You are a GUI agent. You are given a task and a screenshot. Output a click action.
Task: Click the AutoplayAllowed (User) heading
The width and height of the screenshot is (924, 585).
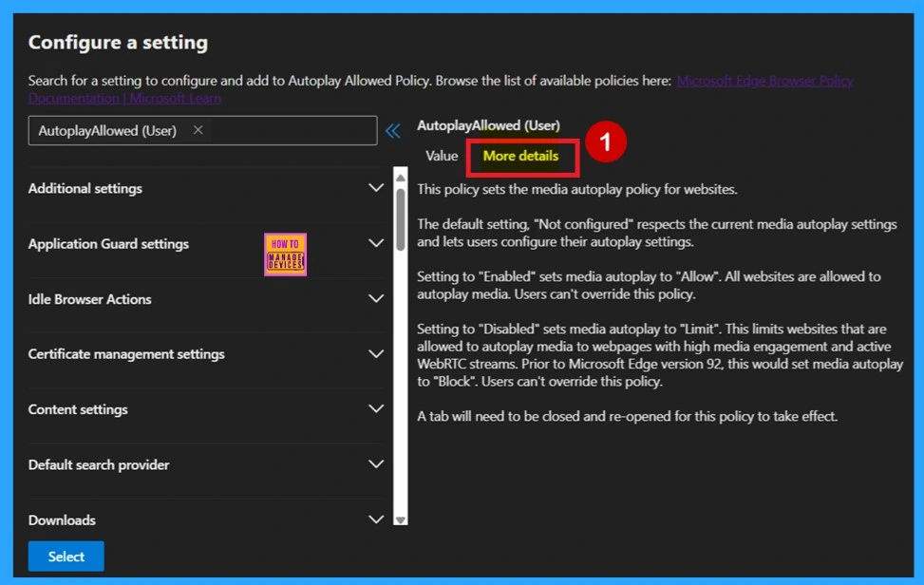coord(488,125)
